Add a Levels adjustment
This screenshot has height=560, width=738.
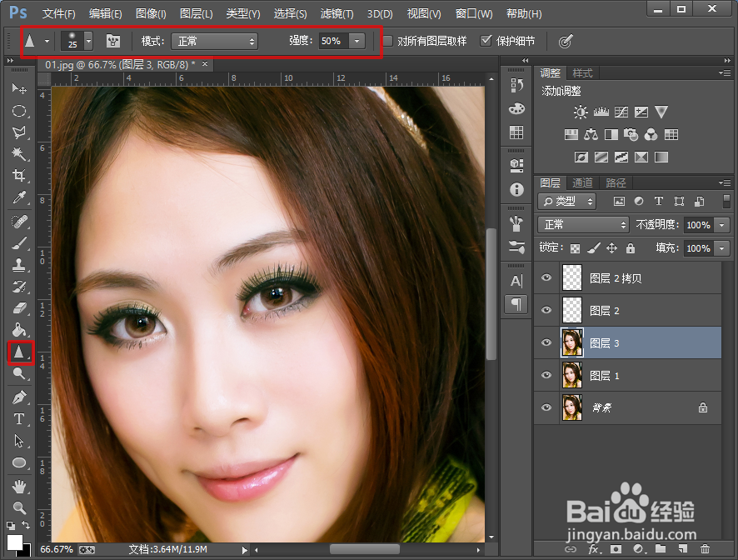pos(601,112)
